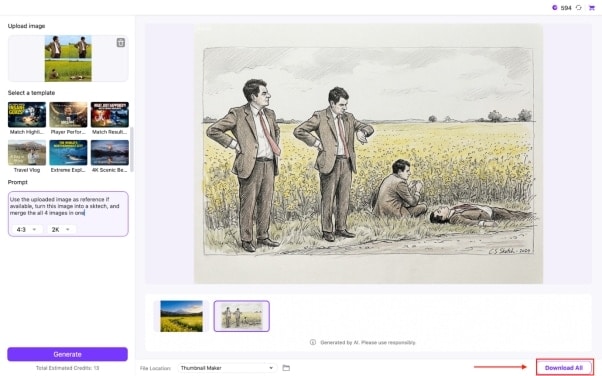Click the refresh credits icon
602x376 pixels.
(x=578, y=8)
